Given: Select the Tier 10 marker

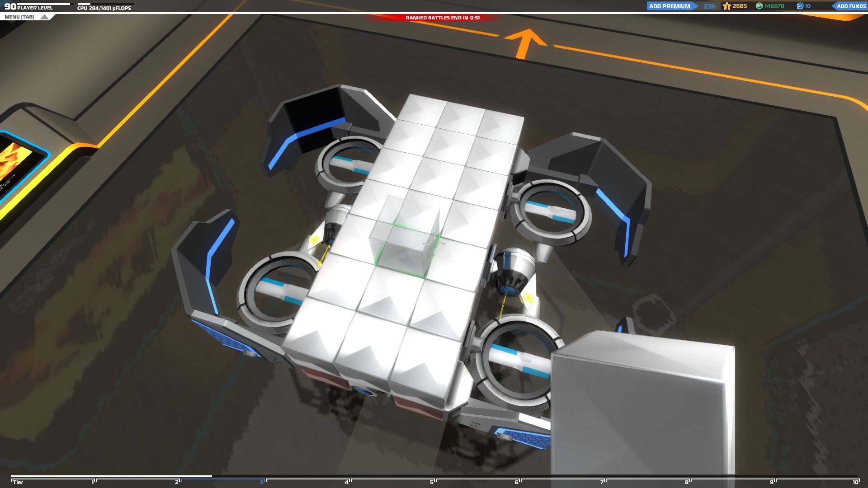Looking at the screenshot, I should [x=855, y=482].
